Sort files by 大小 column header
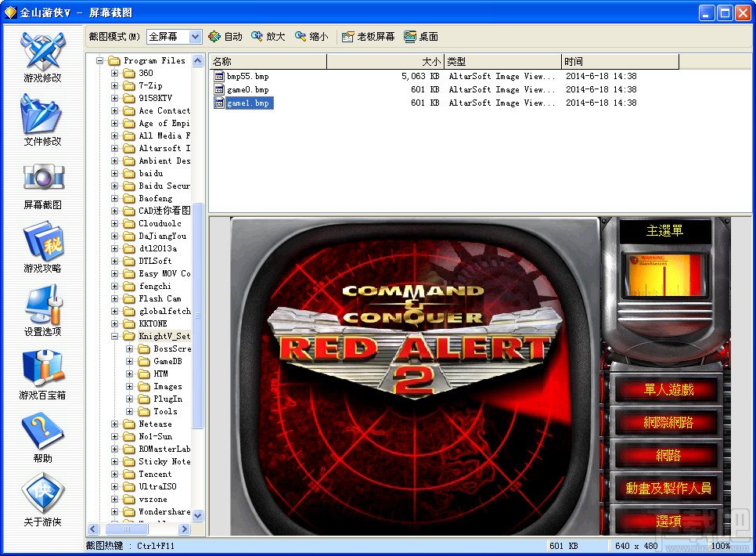 tap(385, 62)
